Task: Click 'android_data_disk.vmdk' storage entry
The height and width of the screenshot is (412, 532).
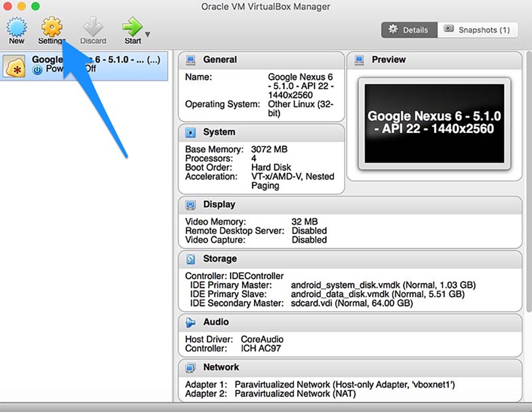Action: click(x=377, y=294)
